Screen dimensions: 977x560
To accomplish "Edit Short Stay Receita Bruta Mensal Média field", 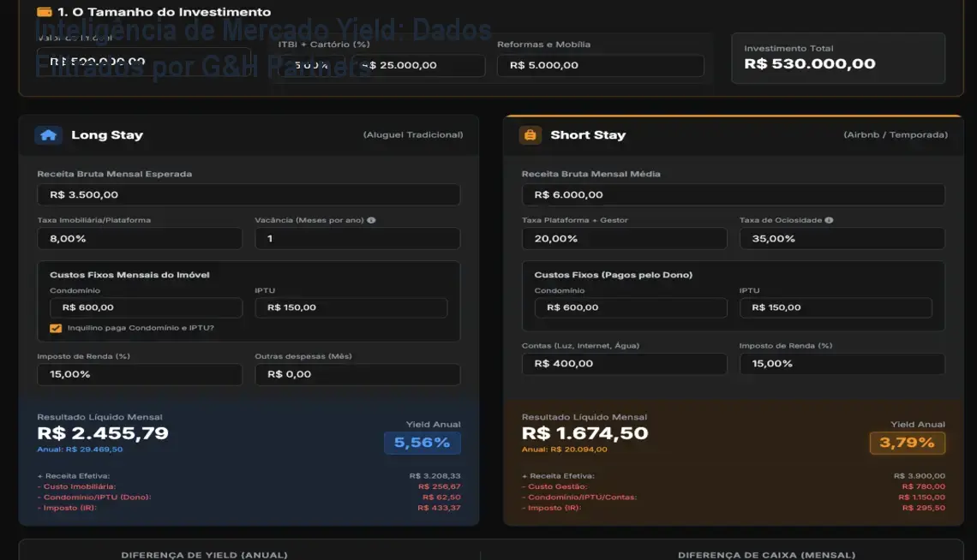I will pyautogui.click(x=734, y=194).
